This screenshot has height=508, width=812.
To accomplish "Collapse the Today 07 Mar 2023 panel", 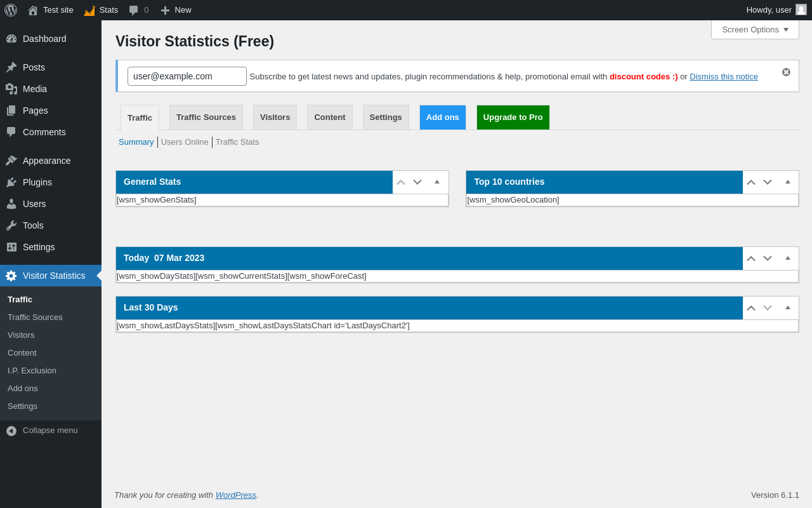I will (788, 258).
